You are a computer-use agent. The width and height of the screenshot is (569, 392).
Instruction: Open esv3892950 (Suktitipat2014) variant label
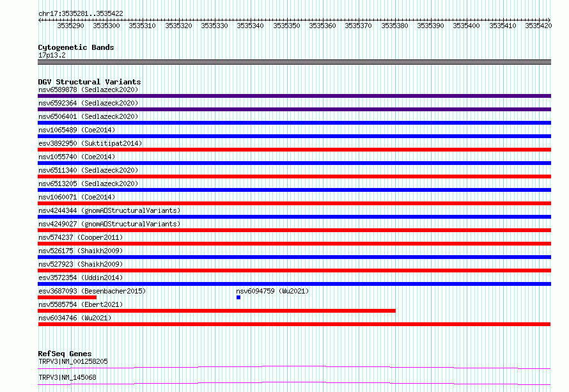90,143
